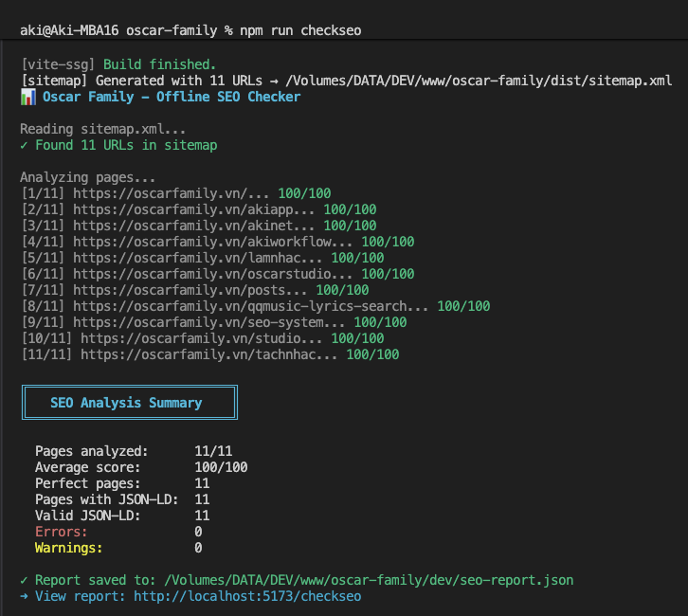Image resolution: width=688 pixels, height=616 pixels.
Task: Click the green checkmark before Report saved
Action: [x=24, y=580]
